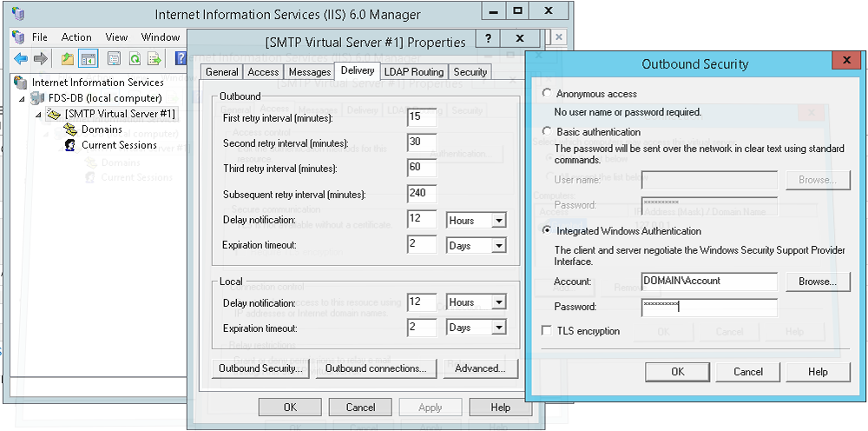868x431 pixels.
Task: Click the Back arrow in IIS Manager toolbar
Action: 21,58
